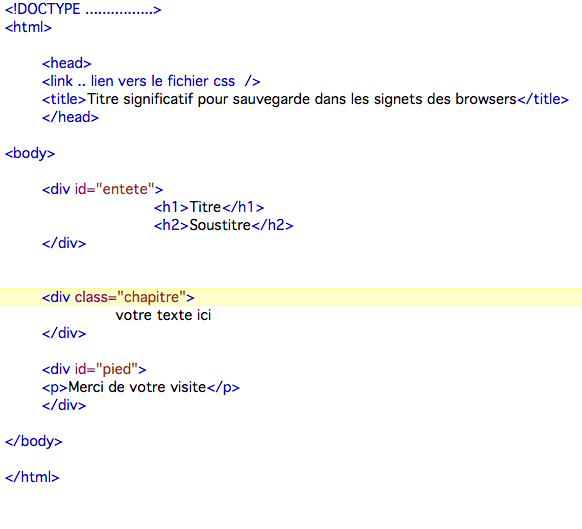Image resolution: width=582 pixels, height=529 pixels.
Task: Click the class="chapitre" attribute value
Action: 151,297
